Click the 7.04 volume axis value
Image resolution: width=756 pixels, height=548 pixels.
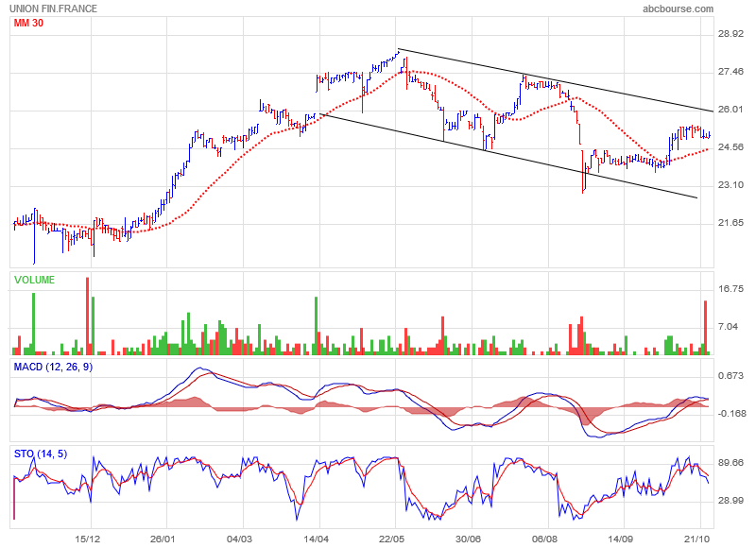728,327
